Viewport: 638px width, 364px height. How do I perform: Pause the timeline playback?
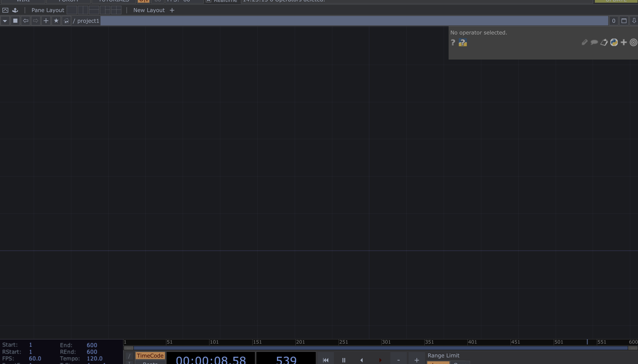pos(344,360)
